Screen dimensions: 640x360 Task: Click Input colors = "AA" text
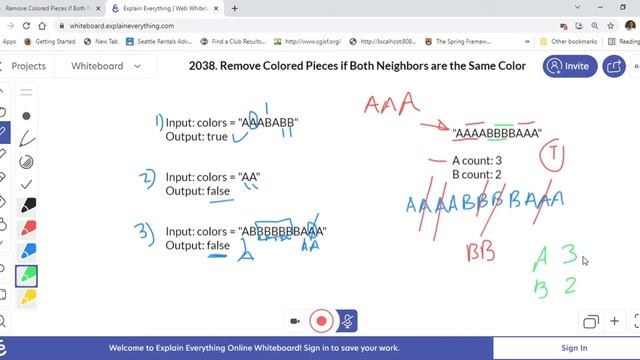click(213, 177)
